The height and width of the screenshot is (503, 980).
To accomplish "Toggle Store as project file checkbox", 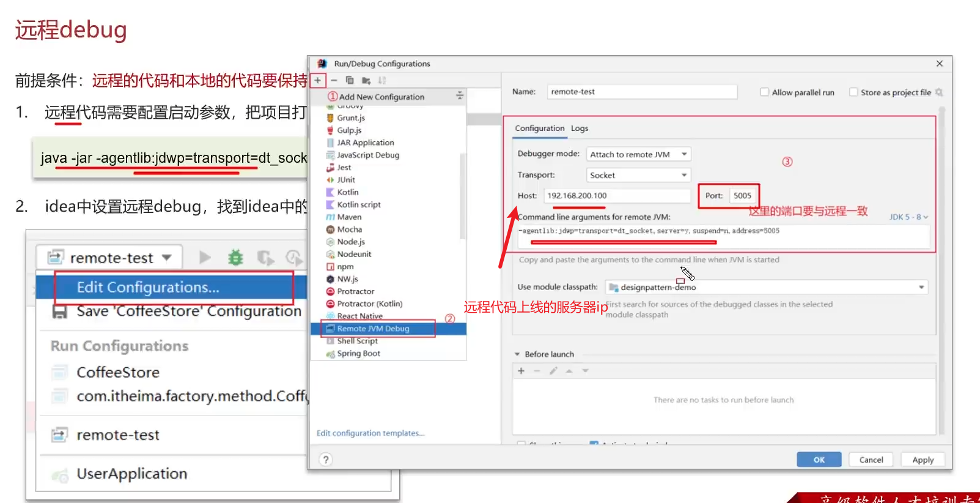I will (853, 92).
